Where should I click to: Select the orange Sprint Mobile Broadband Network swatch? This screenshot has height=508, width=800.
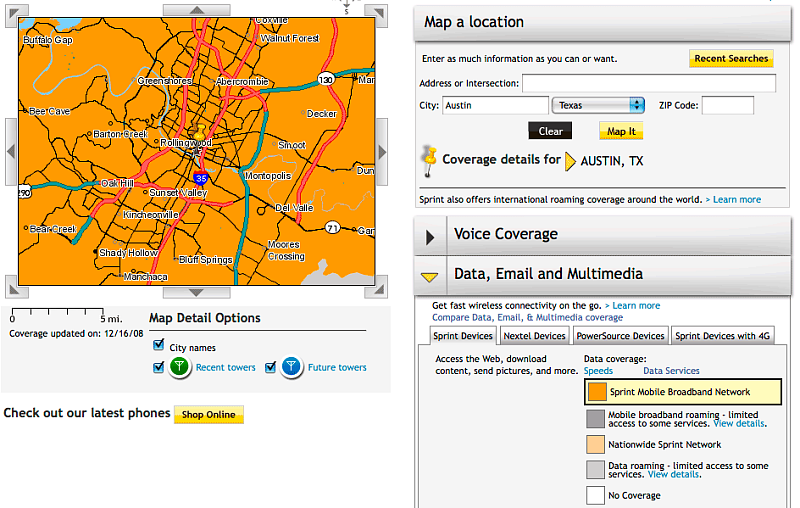(x=597, y=392)
